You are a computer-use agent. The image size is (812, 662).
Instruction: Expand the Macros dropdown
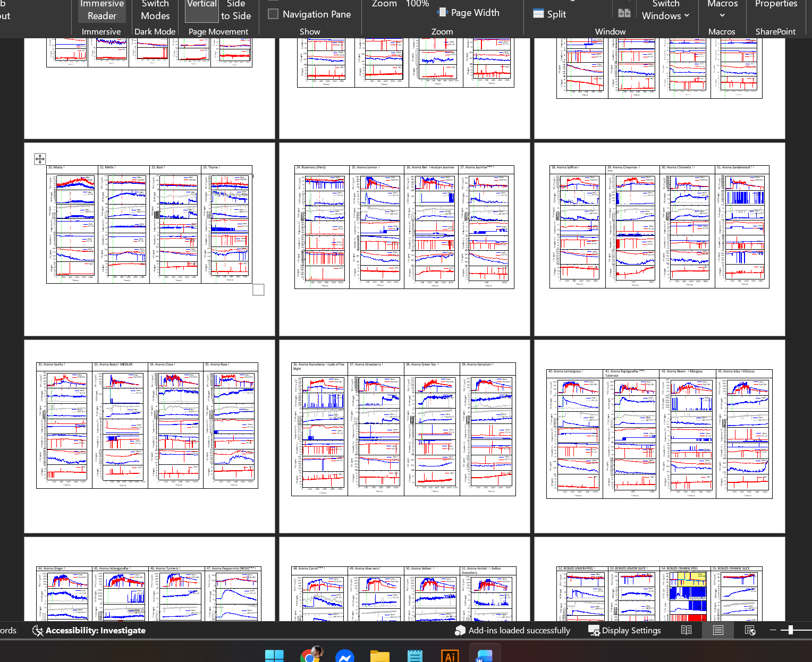(x=722, y=11)
